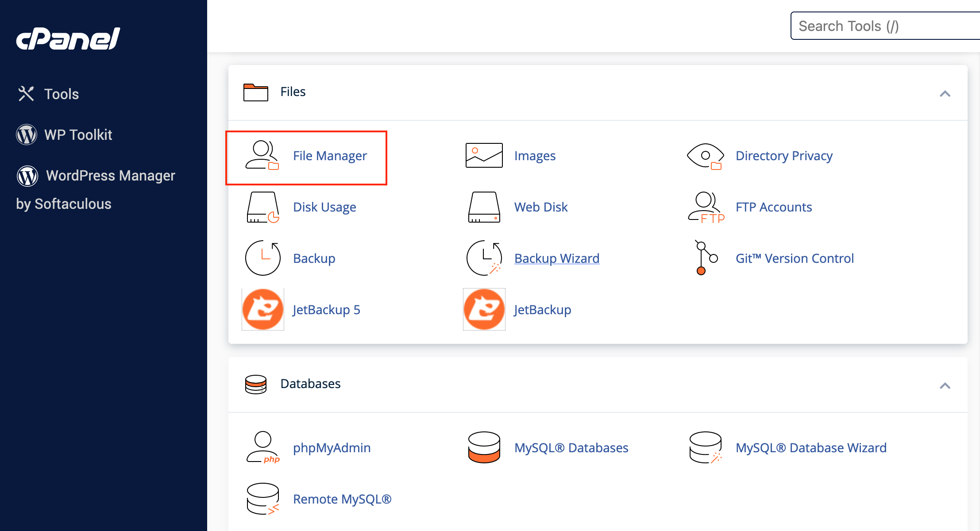Open the Web Disk link
Viewport: 980px width, 531px height.
[541, 207]
